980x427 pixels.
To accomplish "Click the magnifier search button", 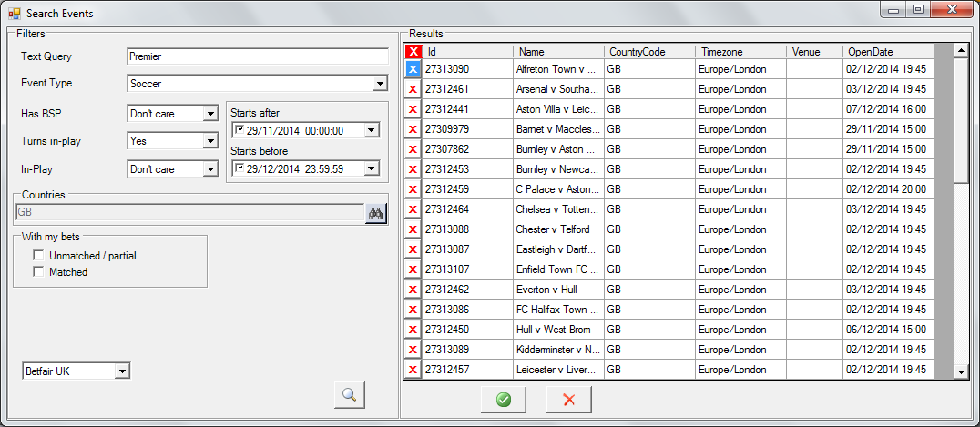I will pyautogui.click(x=349, y=394).
